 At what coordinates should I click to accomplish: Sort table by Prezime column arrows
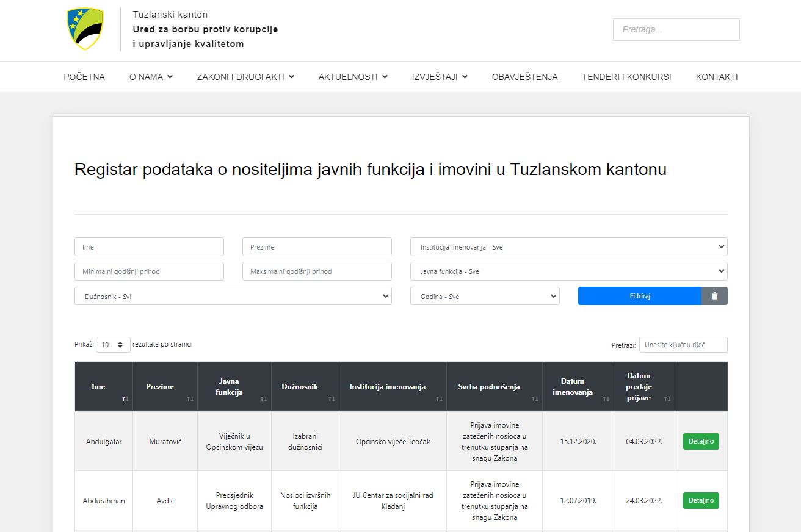click(190, 399)
